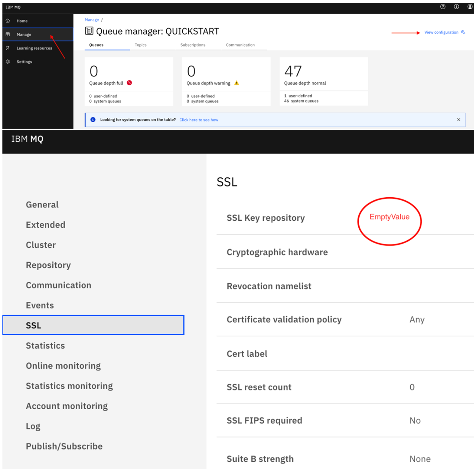Click the Queue depth full card
Image resolution: width=476 pixels, height=471 pixels.
click(129, 81)
